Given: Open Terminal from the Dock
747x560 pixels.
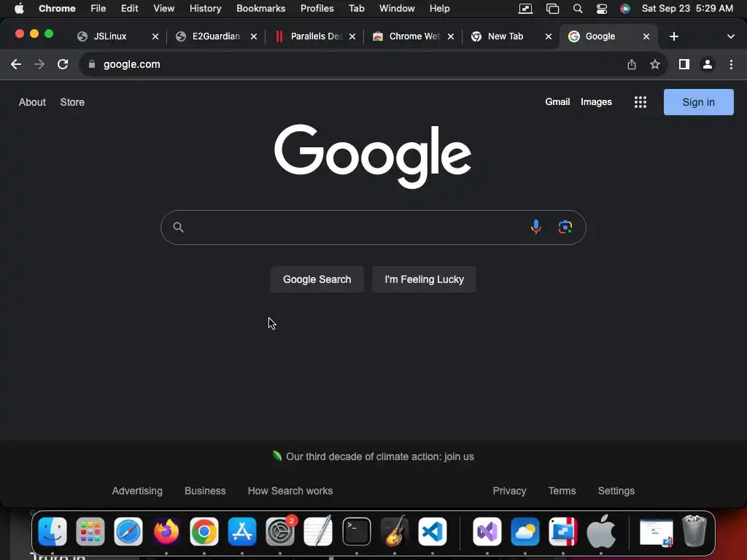Looking at the screenshot, I should (356, 532).
